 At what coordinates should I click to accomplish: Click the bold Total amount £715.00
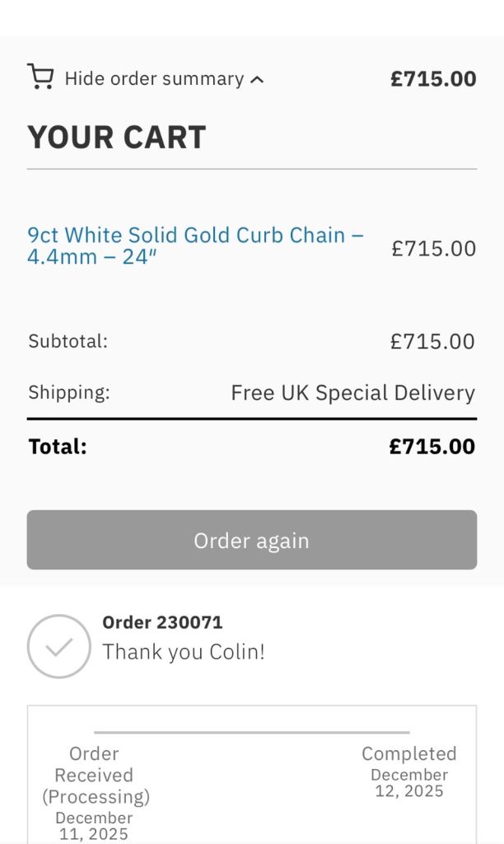coord(432,447)
